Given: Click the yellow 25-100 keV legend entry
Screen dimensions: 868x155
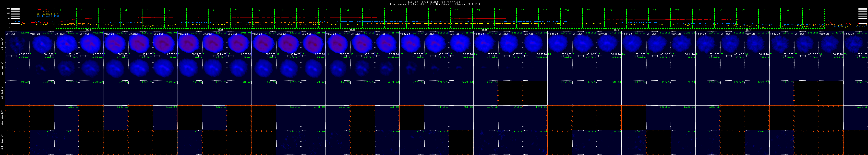Looking at the screenshot, I should pyautogui.click(x=47, y=14).
